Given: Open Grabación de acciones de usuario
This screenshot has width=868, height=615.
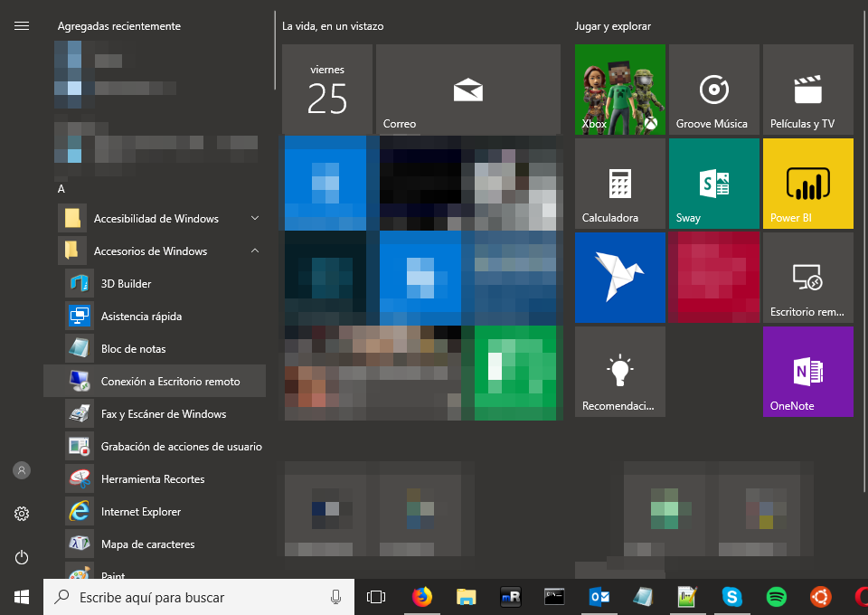Looking at the screenshot, I should (x=155, y=447).
